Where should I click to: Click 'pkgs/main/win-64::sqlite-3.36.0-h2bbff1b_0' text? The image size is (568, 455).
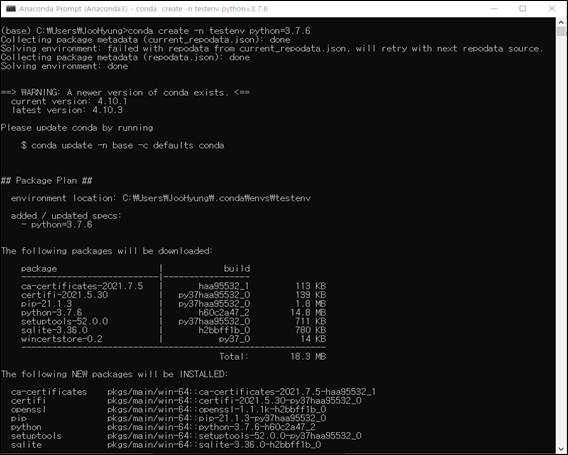[x=214, y=444]
